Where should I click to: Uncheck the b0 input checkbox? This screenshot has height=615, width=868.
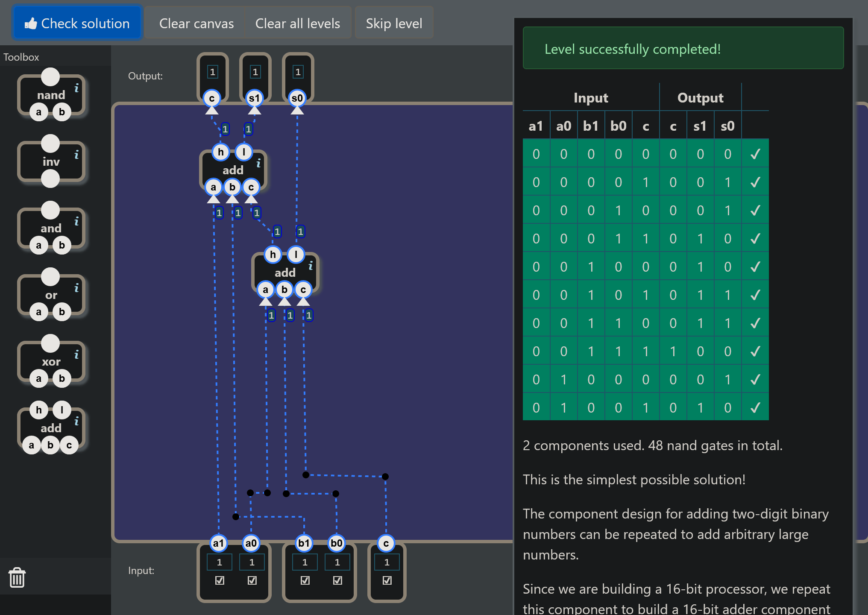tap(337, 580)
